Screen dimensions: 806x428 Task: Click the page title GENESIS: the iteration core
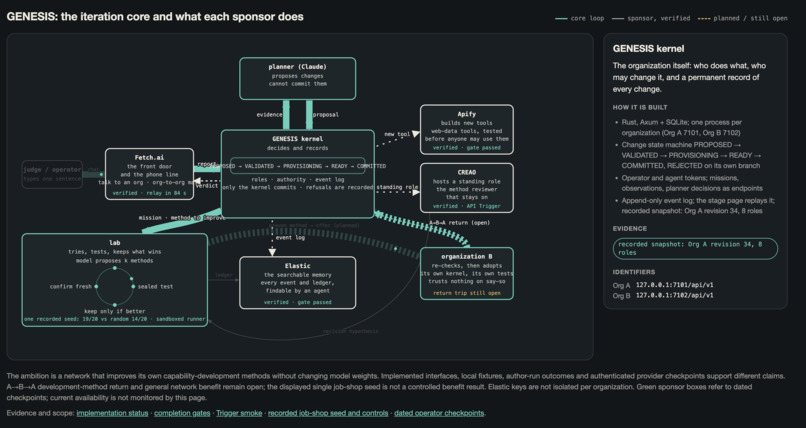(x=155, y=16)
